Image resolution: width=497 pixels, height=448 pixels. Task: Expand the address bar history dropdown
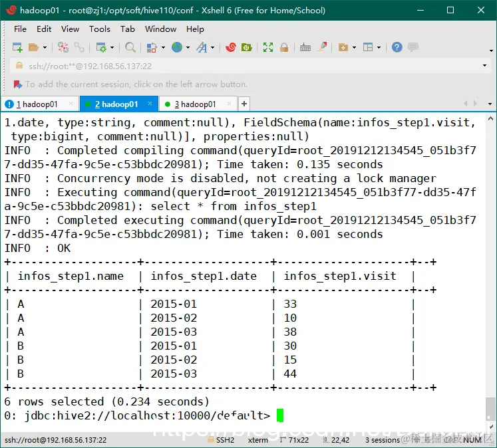coord(484,66)
